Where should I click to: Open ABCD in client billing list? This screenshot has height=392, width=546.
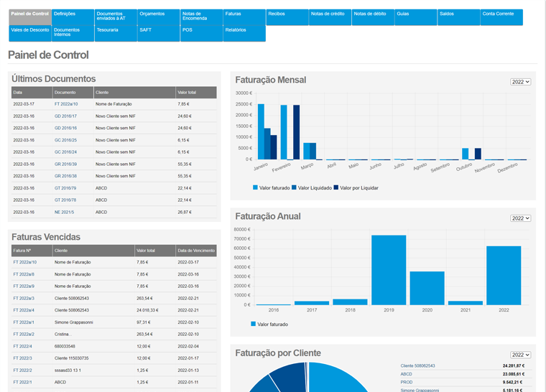pyautogui.click(x=406, y=374)
